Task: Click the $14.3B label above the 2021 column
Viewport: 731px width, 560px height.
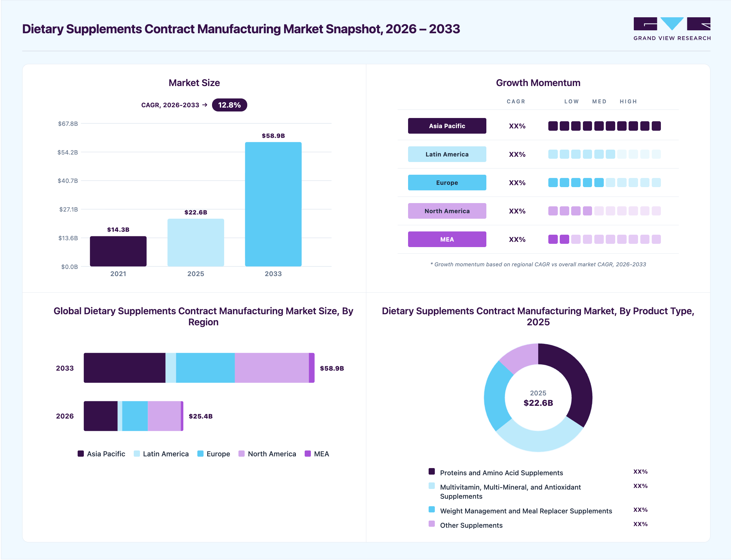Action: coord(118,230)
